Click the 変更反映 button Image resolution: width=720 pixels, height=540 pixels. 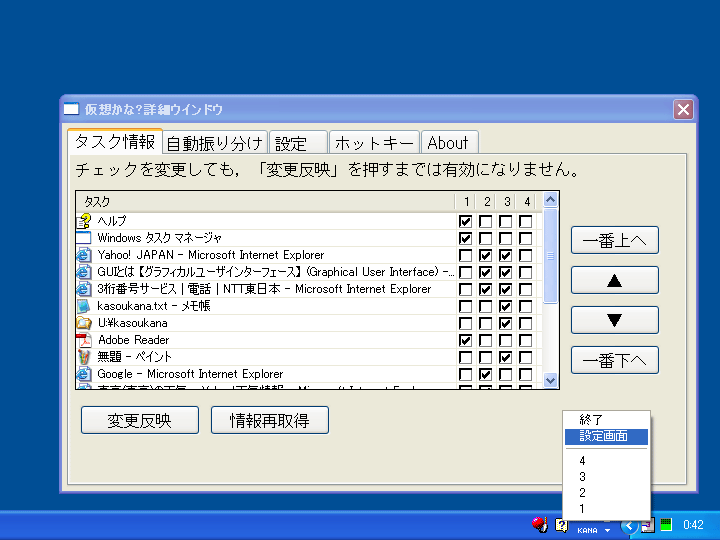click(x=140, y=420)
